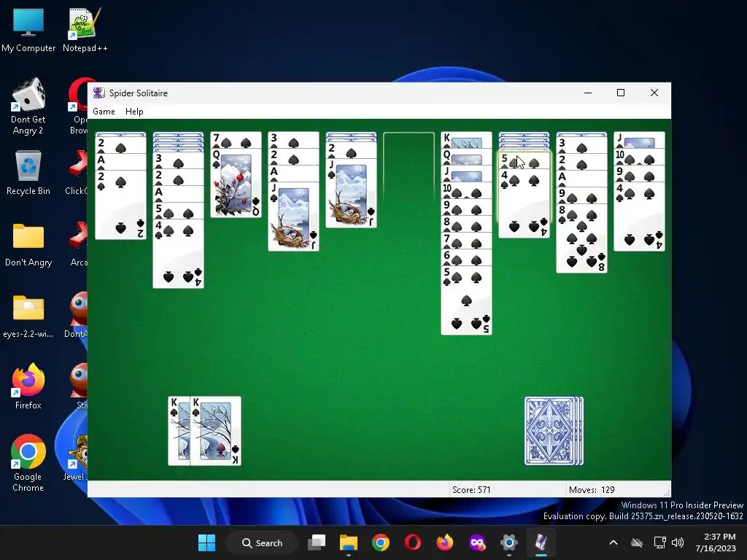Select the 4 of spades in eighth column
This screenshot has height=560, width=747.
pos(524,203)
